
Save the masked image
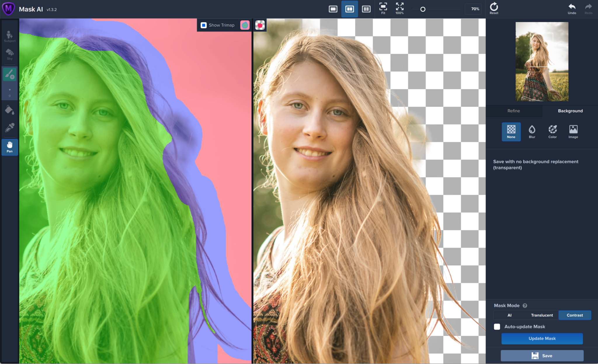542,356
